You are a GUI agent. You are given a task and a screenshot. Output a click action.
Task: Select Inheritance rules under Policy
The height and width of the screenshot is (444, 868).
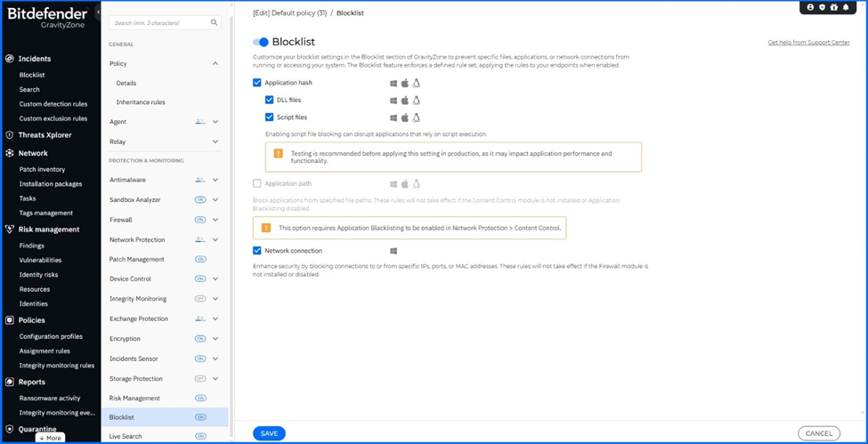pyautogui.click(x=141, y=102)
